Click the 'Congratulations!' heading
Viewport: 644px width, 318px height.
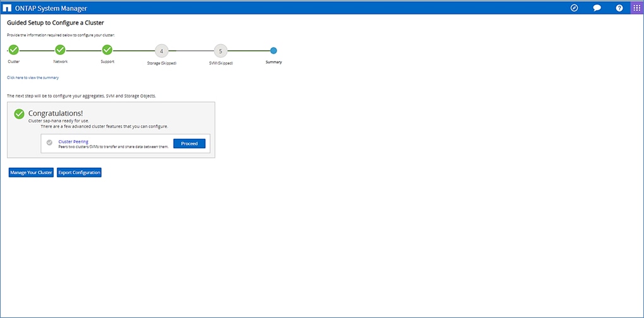click(56, 113)
